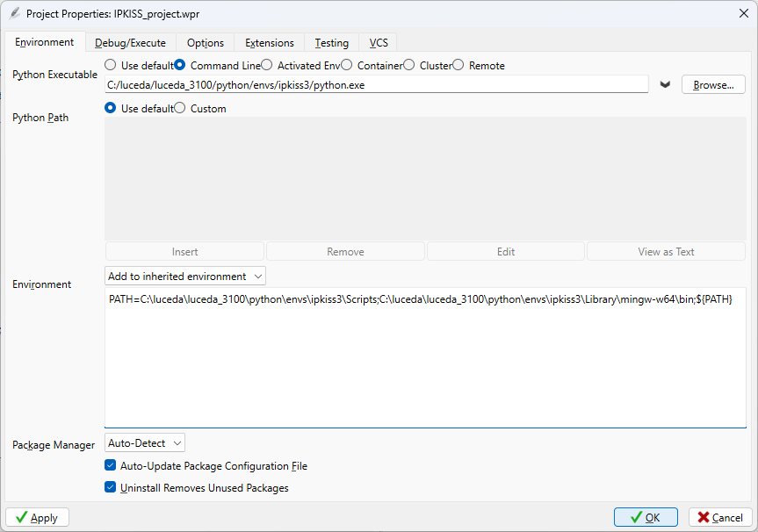
Task: Select Remote Python executable option
Action: pyautogui.click(x=458, y=65)
